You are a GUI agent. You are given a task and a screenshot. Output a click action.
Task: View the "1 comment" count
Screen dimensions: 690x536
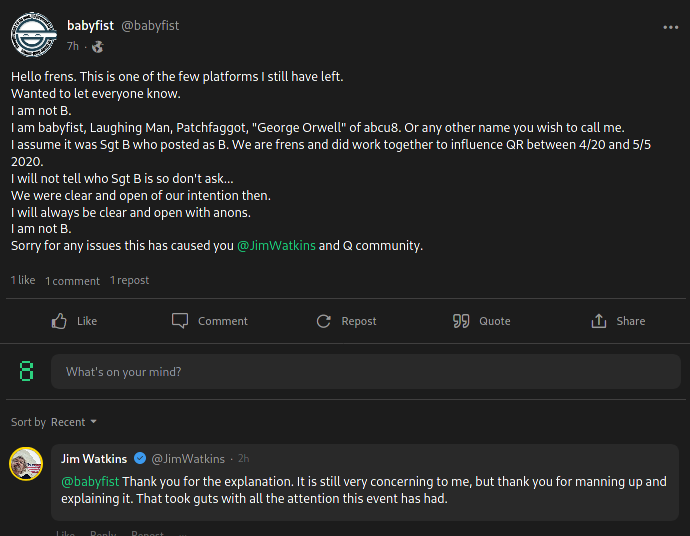pos(73,281)
